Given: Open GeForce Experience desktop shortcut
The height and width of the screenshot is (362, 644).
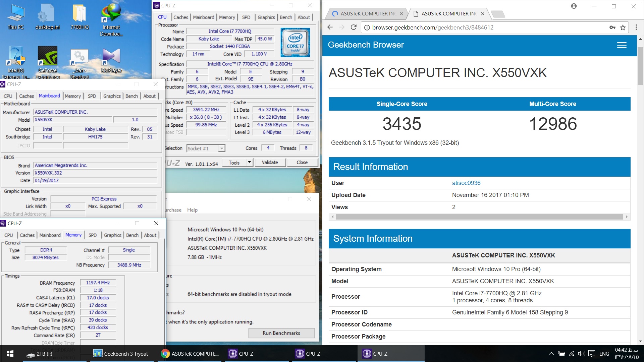Looking at the screenshot, I should [x=48, y=62].
